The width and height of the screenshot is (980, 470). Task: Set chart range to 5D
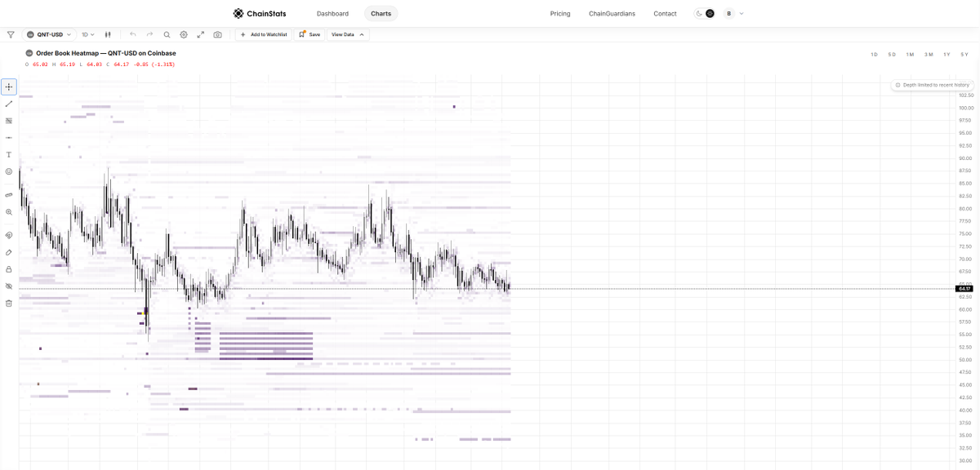(892, 55)
